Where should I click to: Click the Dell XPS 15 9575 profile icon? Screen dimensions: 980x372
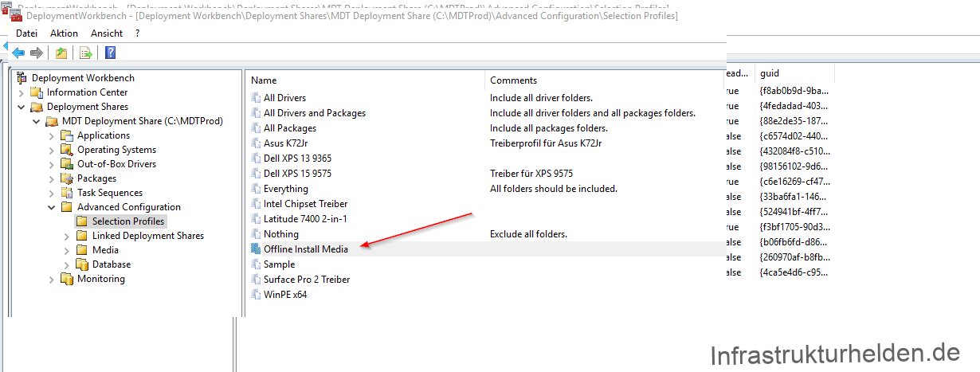click(256, 174)
